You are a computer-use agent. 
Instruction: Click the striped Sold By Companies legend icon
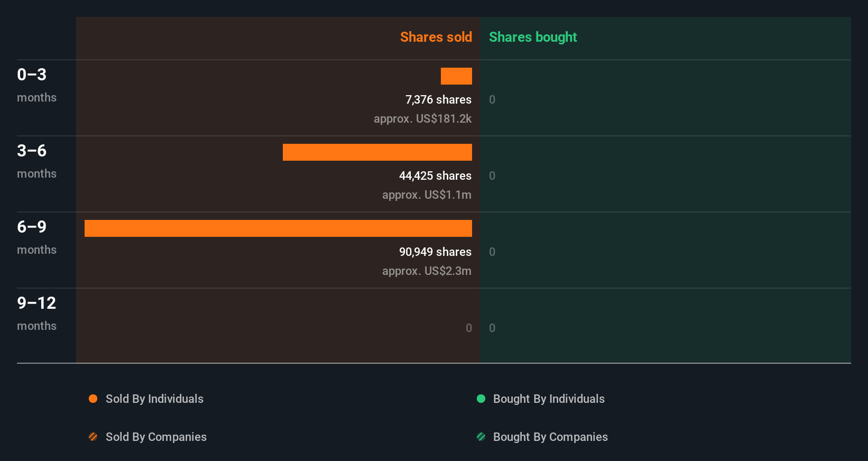pos(93,437)
